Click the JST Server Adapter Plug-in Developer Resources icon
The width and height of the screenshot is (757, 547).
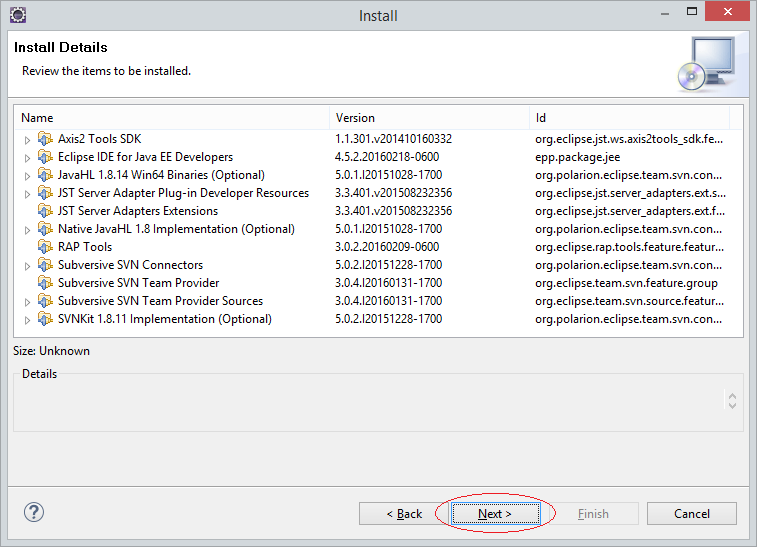(45, 193)
